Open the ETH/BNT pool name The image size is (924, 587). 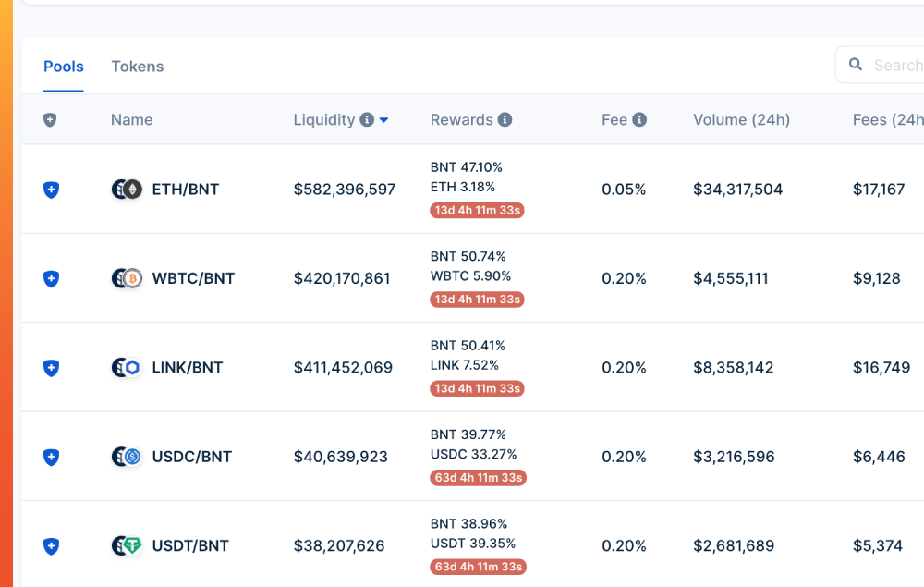[x=186, y=190]
